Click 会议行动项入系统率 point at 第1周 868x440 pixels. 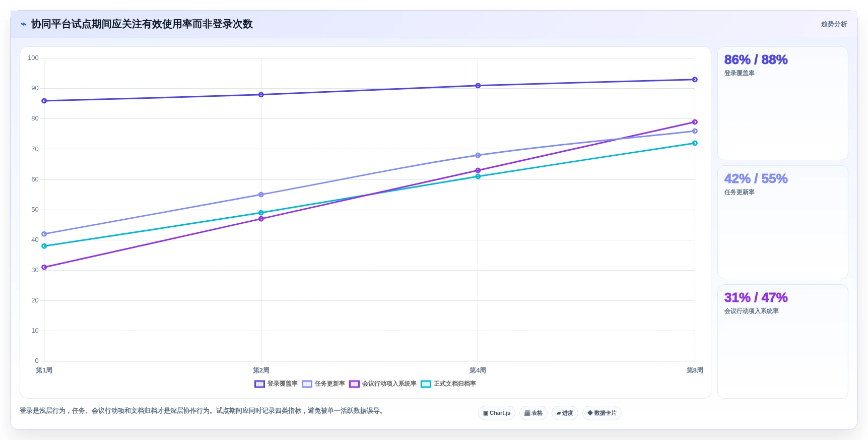pos(44,267)
